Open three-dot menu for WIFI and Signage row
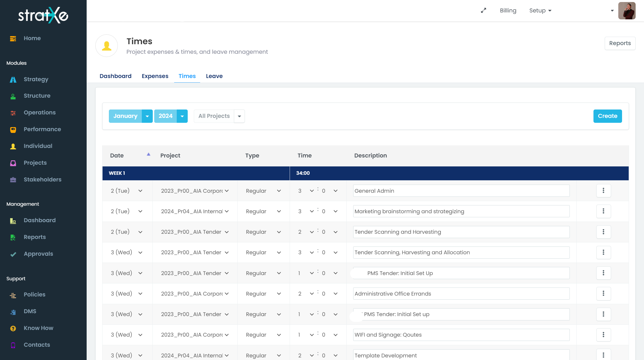The height and width of the screenshot is (360, 644). 603,335
